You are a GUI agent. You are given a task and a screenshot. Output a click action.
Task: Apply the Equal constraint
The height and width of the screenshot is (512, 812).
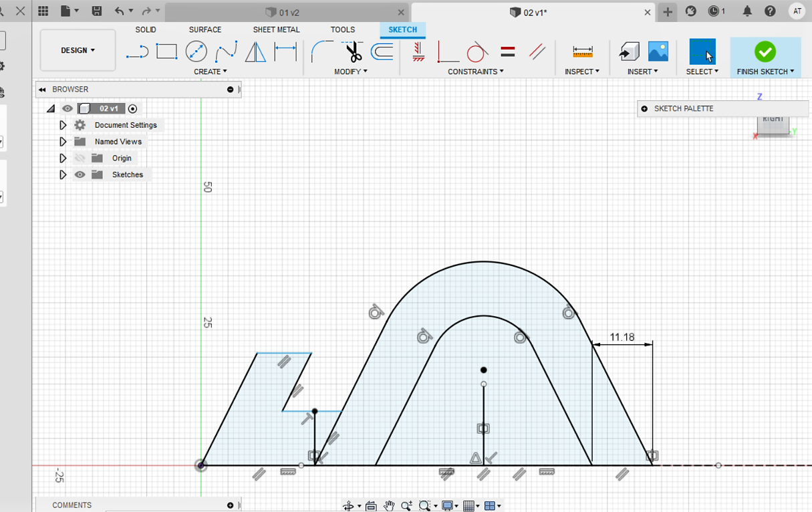[508, 51]
